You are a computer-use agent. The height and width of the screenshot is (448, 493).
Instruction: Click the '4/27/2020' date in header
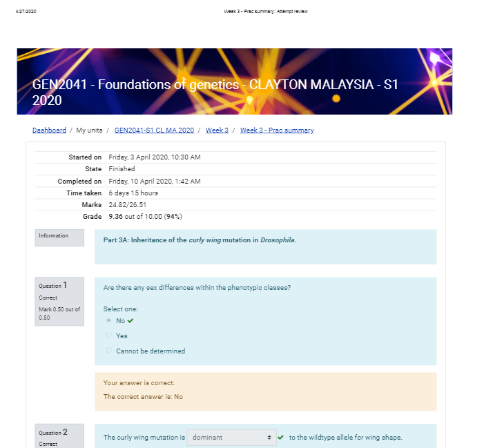[x=26, y=11]
